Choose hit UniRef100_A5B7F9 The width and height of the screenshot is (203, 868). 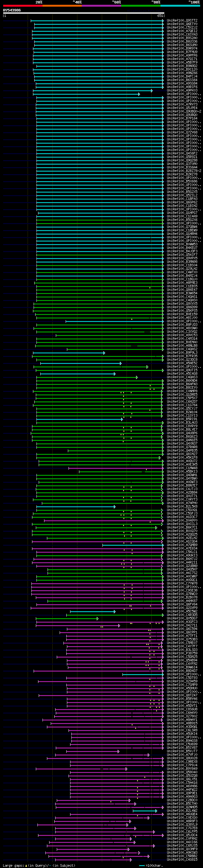pyautogui.click(x=182, y=62)
